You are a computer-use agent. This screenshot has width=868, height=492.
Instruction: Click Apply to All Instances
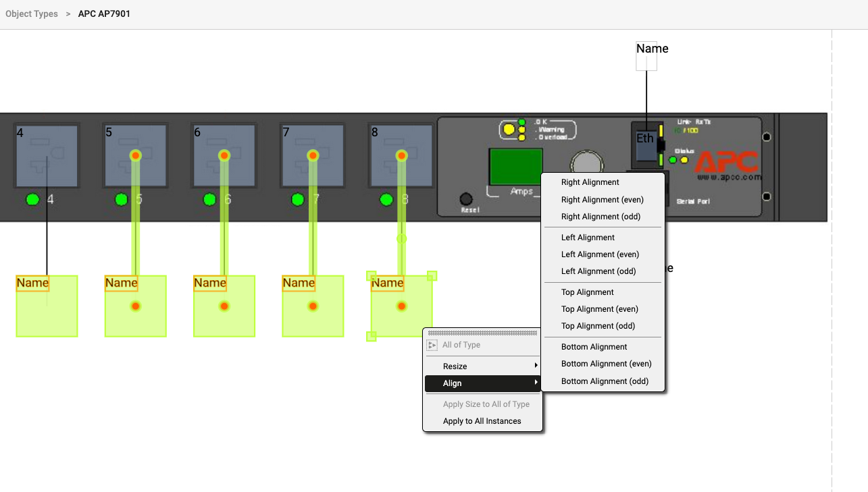(x=482, y=421)
